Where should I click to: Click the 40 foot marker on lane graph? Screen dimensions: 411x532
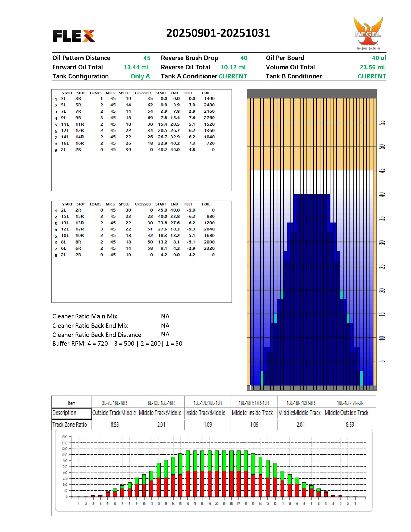coord(382,194)
